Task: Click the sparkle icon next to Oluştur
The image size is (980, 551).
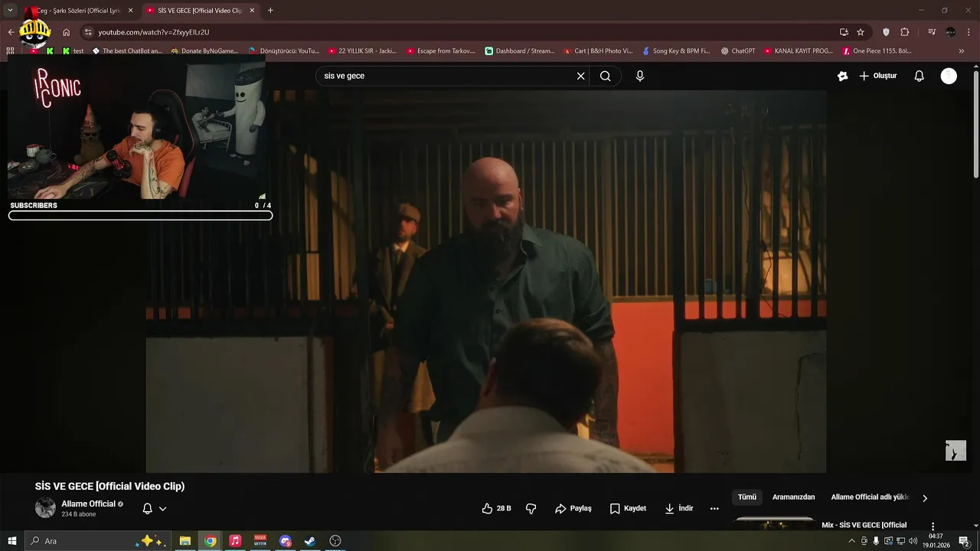Action: (843, 76)
